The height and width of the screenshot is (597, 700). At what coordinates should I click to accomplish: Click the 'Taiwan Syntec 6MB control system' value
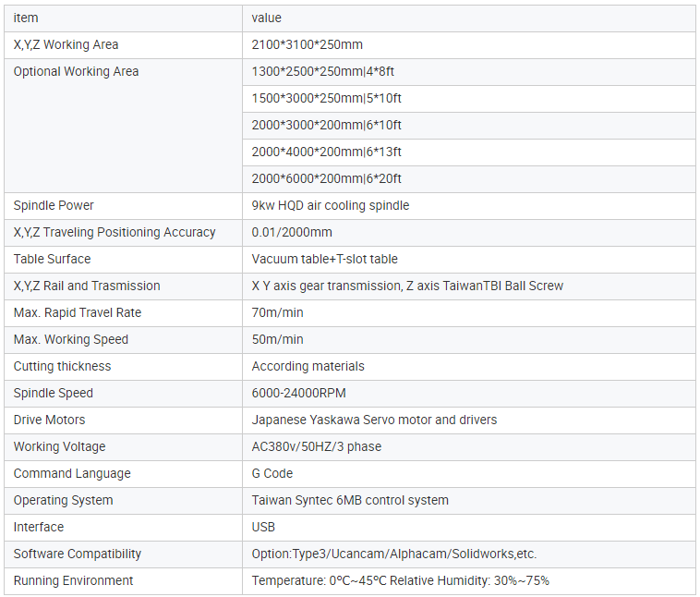click(350, 500)
